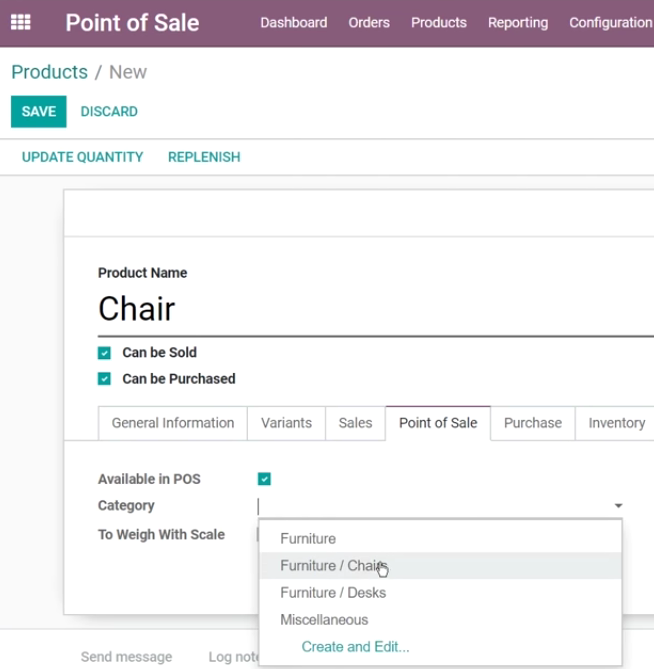The height and width of the screenshot is (669, 654).
Task: Select Furniture / Chairs category option
Action: tap(440, 566)
